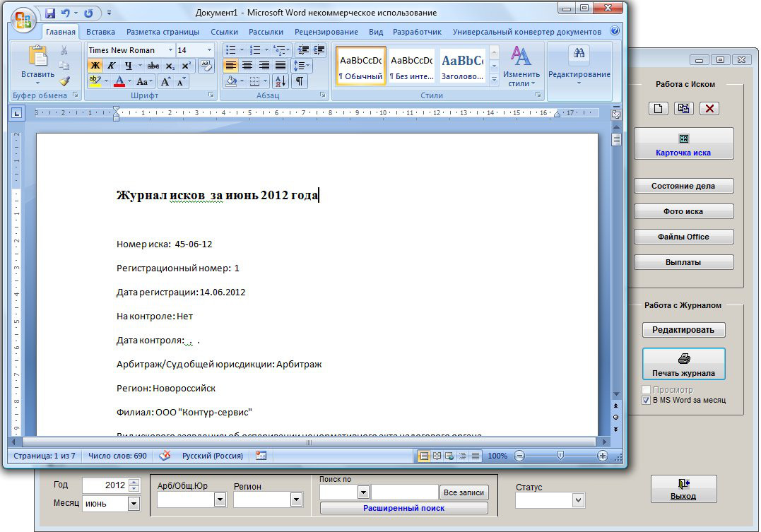Click the Office button orb in Word
The width and height of the screenshot is (761, 532).
coord(23,20)
